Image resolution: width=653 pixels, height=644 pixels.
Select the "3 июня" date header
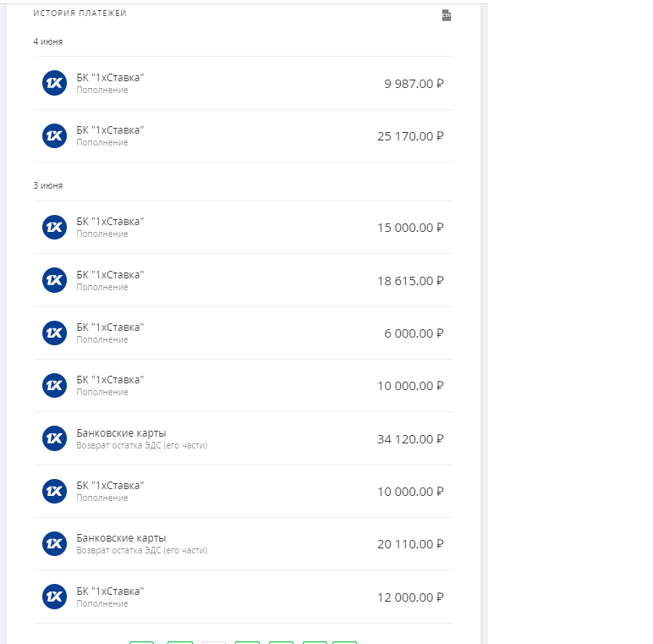click(x=48, y=185)
